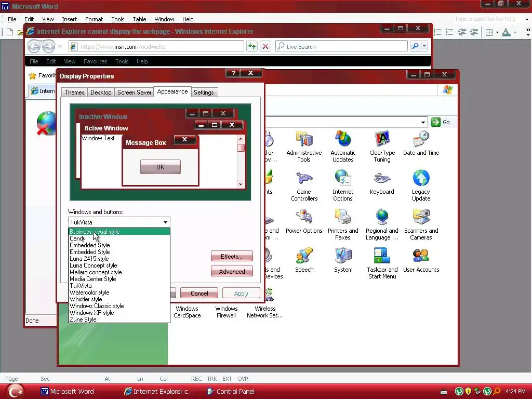The image size is (532, 399).
Task: Open the Legacy Update icon
Action: coord(421,185)
